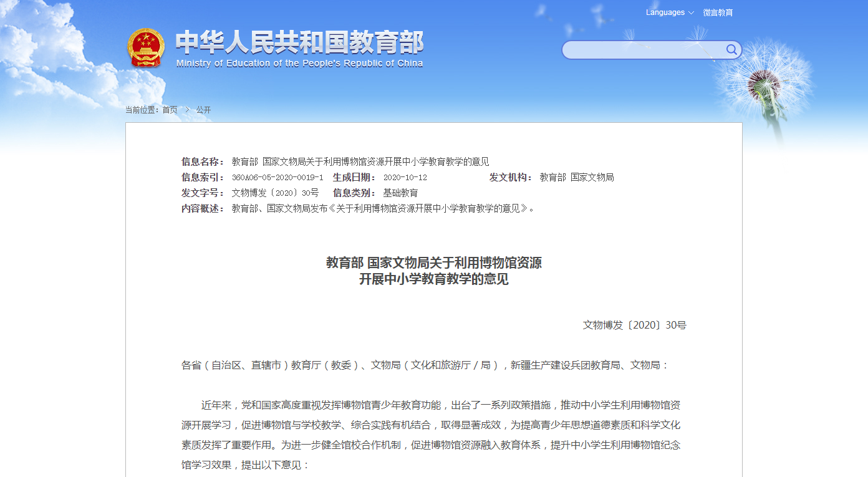Click the 内容概述 summary text
Viewport: 868px width, 477px height.
(x=383, y=209)
